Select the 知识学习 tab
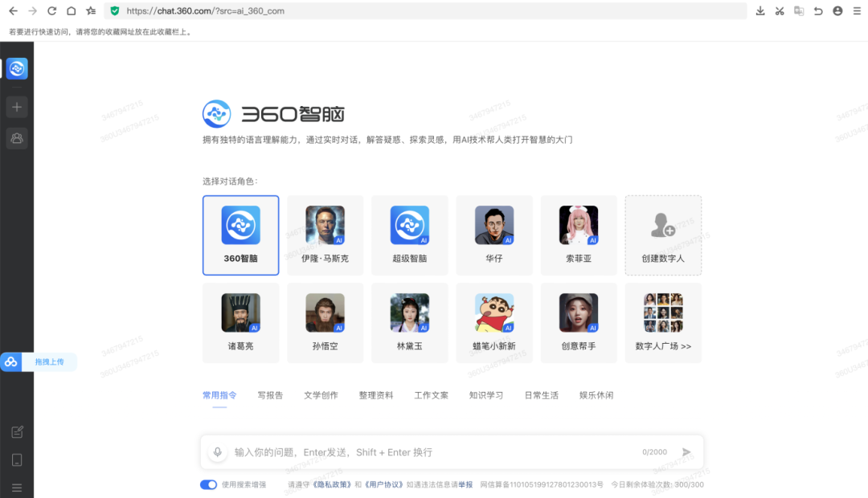 [x=486, y=395]
